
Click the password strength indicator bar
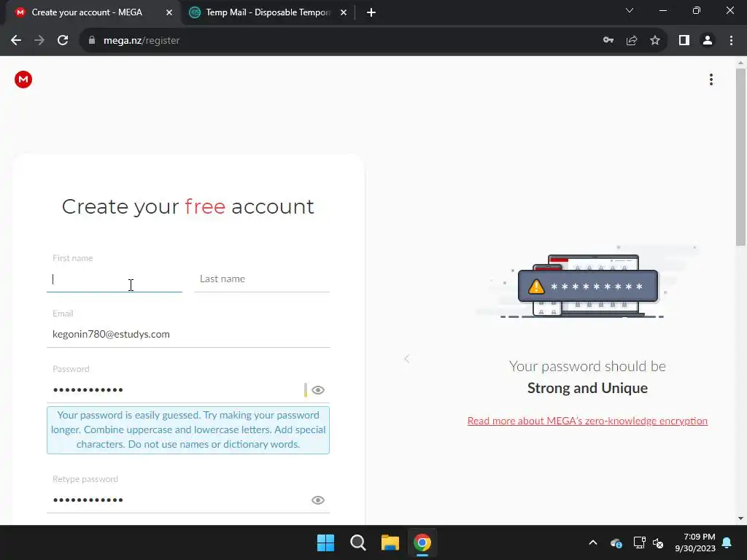pos(306,390)
